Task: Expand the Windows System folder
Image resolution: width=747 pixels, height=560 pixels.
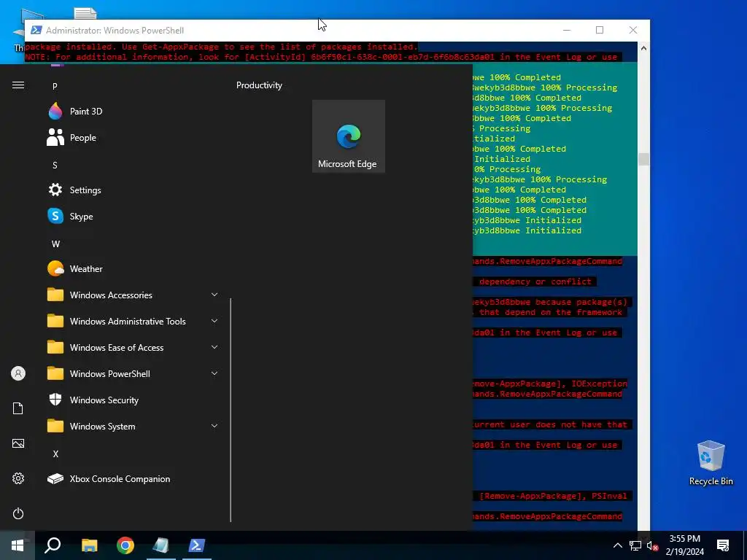Action: click(133, 426)
